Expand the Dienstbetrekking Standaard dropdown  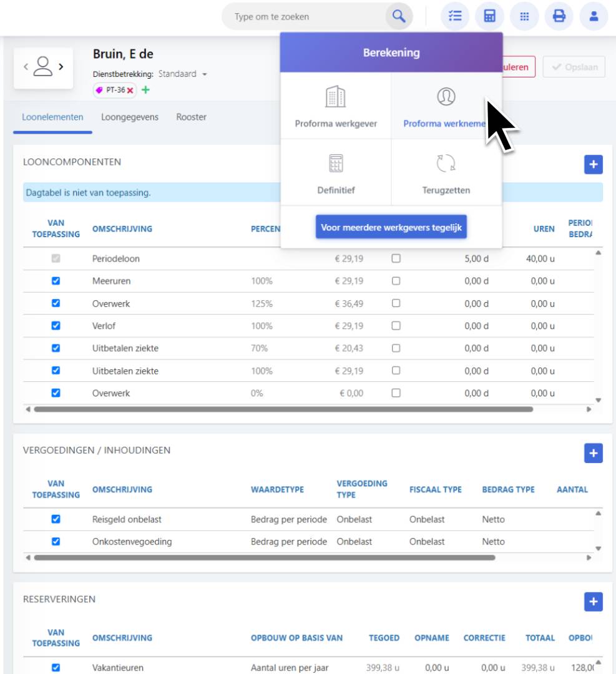203,74
